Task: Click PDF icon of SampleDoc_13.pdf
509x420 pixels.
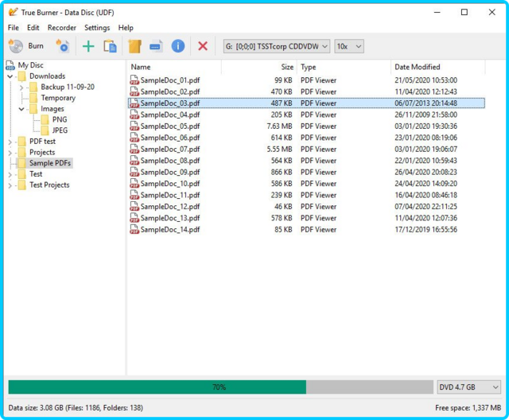Action: point(134,218)
